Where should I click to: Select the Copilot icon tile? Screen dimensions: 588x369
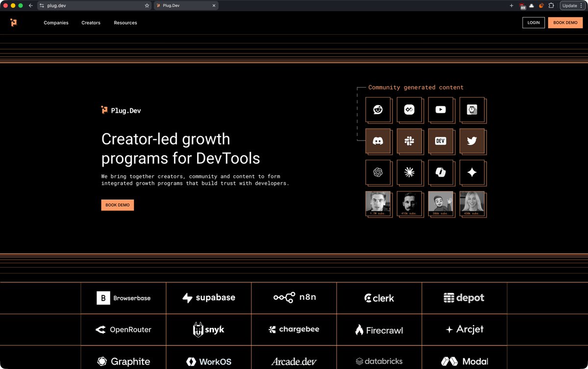[x=441, y=172]
